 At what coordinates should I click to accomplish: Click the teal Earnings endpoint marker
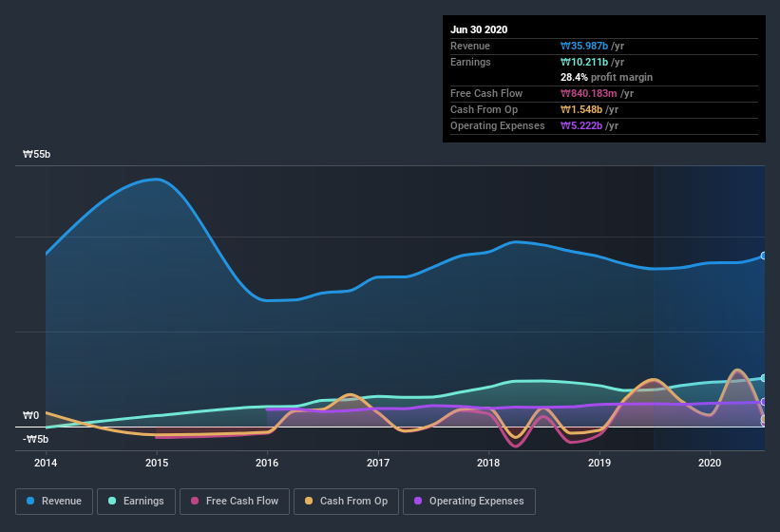[764, 378]
